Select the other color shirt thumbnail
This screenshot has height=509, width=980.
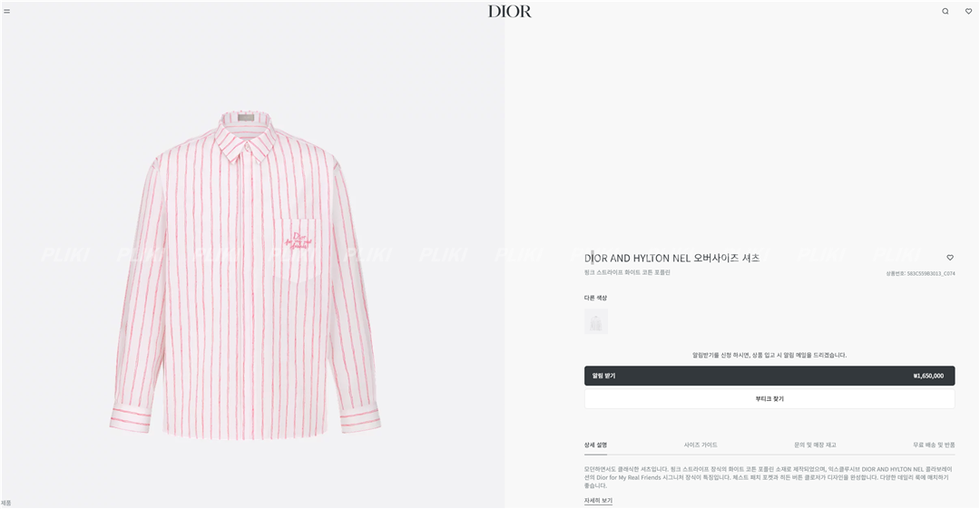595,321
